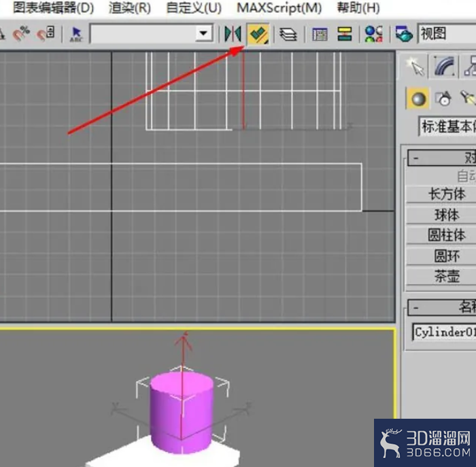This screenshot has height=467, width=476.
Task: Open the 视图 render type dropdown
Action: (x=447, y=34)
